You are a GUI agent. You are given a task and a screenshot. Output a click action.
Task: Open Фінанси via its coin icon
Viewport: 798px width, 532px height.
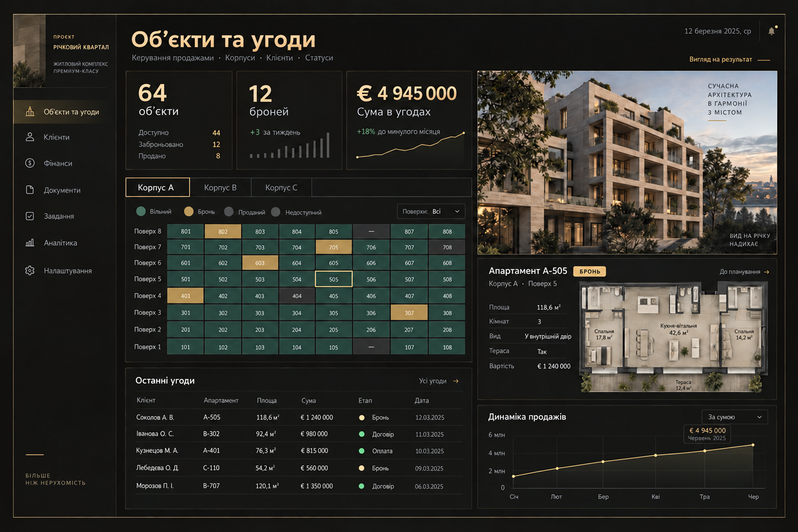pyautogui.click(x=30, y=163)
